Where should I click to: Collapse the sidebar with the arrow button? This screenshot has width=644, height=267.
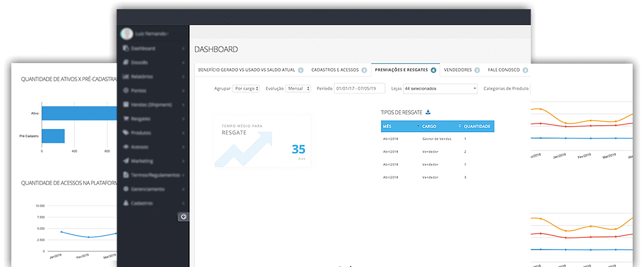(183, 217)
